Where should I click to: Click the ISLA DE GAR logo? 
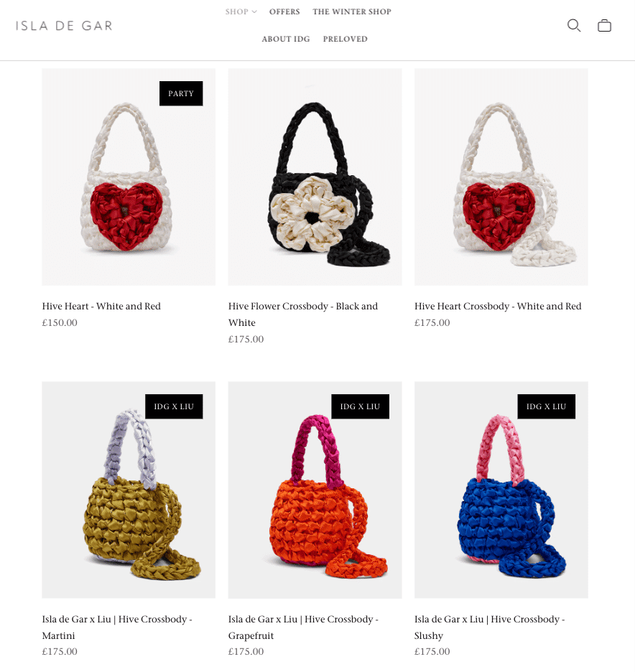64,26
